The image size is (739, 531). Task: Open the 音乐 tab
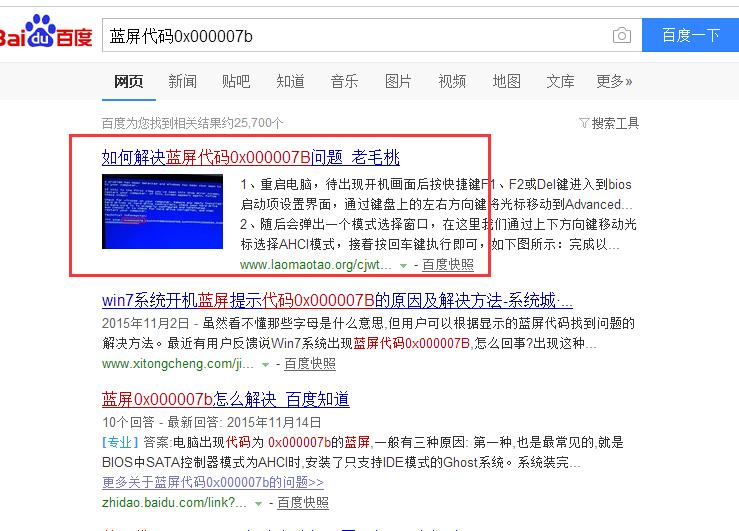pyautogui.click(x=344, y=82)
